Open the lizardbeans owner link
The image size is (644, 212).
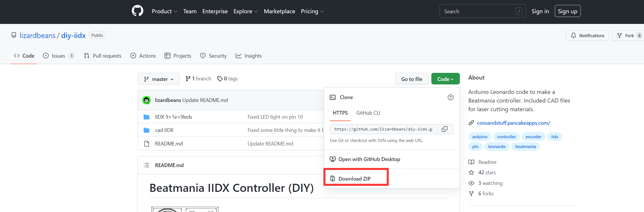pyautogui.click(x=37, y=35)
